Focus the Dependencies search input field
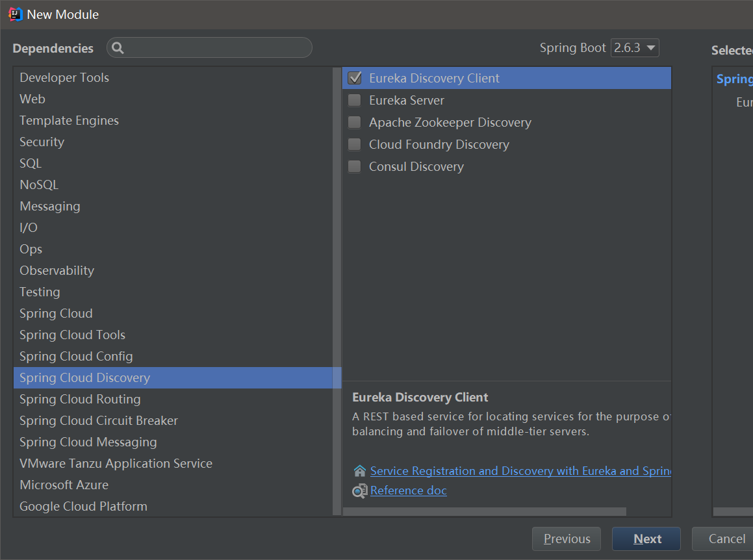Image resolution: width=753 pixels, height=560 pixels. [x=209, y=48]
